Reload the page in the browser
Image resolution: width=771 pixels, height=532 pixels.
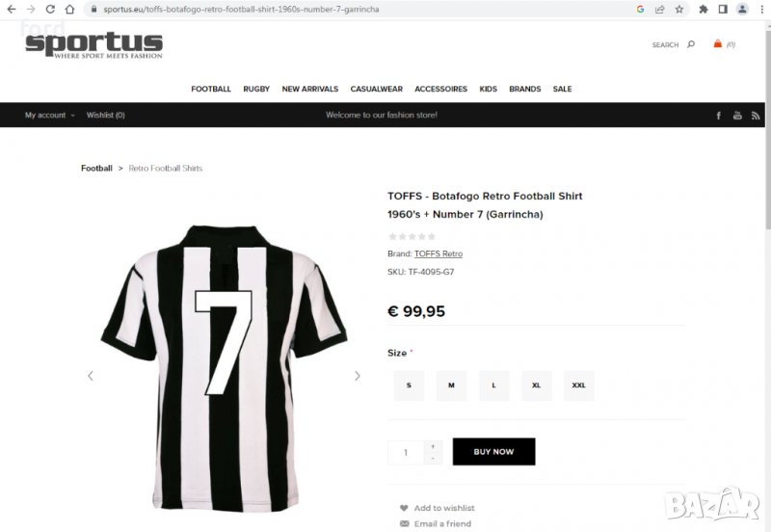coord(49,9)
